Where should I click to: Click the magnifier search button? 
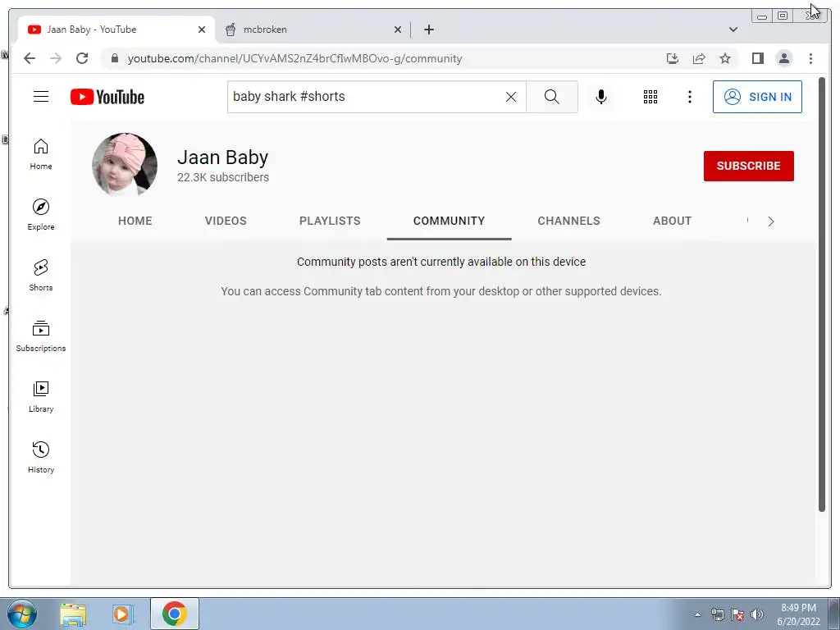click(x=552, y=97)
